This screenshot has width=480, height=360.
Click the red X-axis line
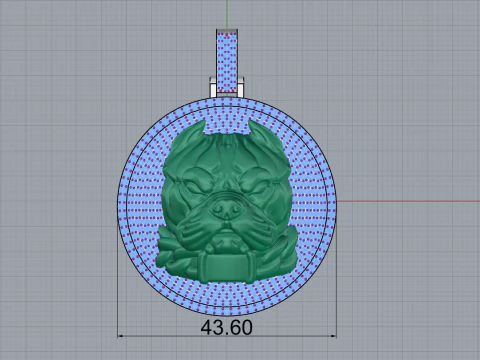click(x=408, y=201)
